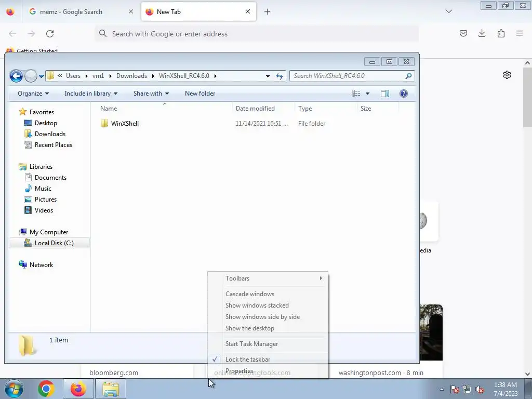Viewport: 532px width, 399px height.
Task: Open the Explorer recent locations arrow
Action: (41, 76)
